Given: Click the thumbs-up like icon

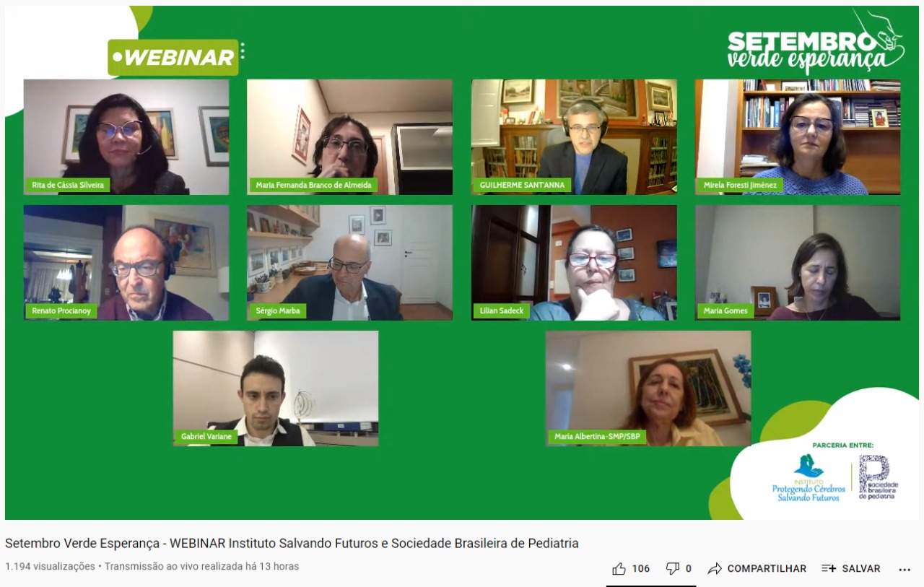Looking at the screenshot, I should (619, 569).
